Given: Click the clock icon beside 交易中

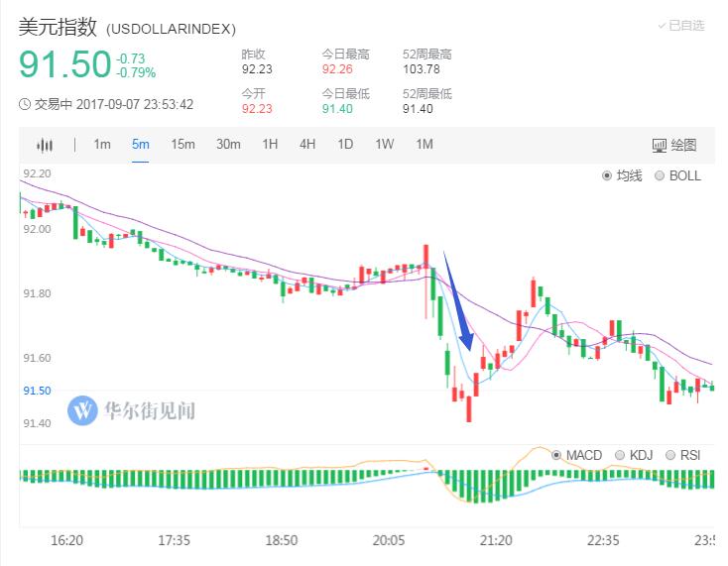Looking at the screenshot, I should [25, 103].
